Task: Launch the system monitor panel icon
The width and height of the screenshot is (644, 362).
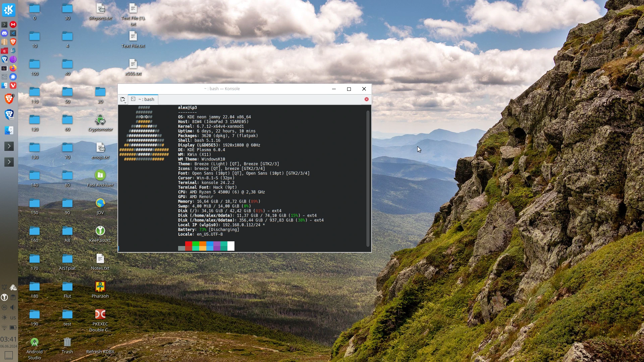Action: click(4, 68)
